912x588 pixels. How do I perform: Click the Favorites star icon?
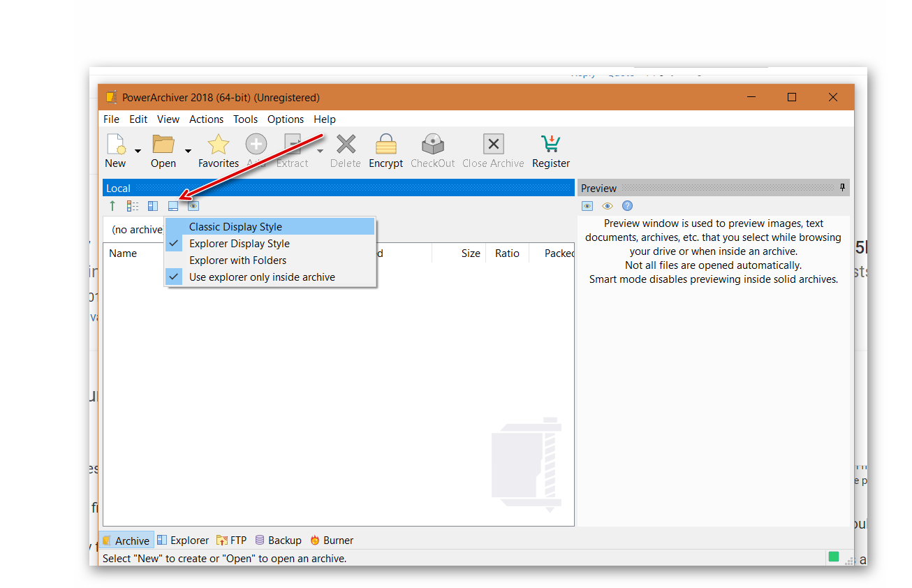[219, 145]
